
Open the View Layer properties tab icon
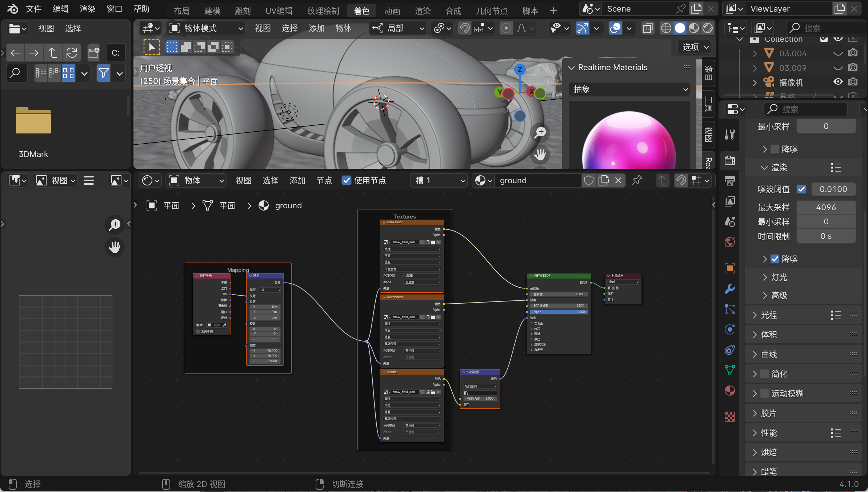tap(729, 201)
